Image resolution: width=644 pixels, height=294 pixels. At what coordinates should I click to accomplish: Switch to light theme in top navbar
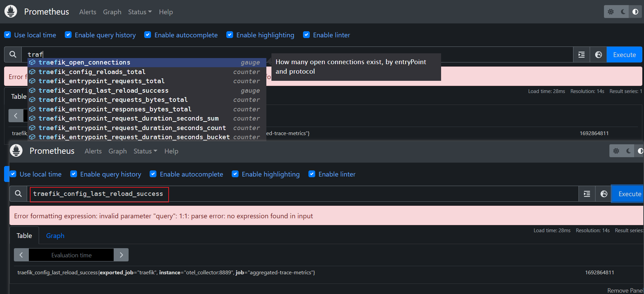pos(611,12)
